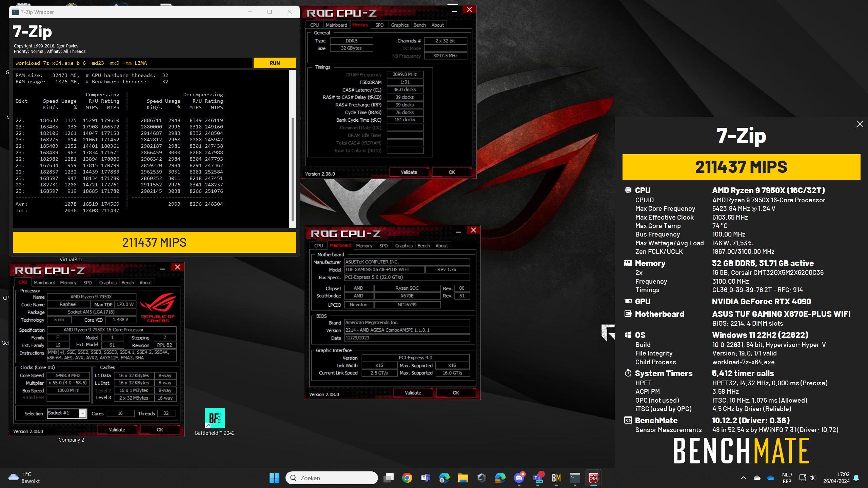Click the ROG CPU-Z taskbar icon

point(593,478)
